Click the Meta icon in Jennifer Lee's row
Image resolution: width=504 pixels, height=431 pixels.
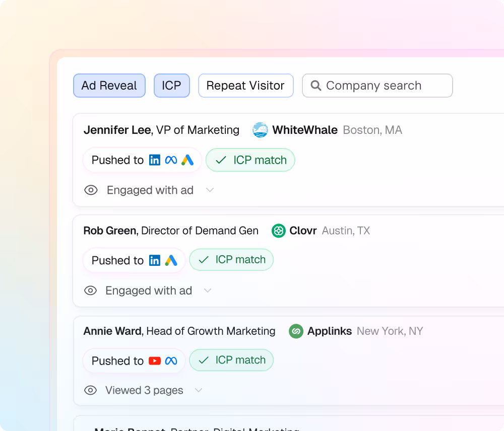tap(171, 160)
